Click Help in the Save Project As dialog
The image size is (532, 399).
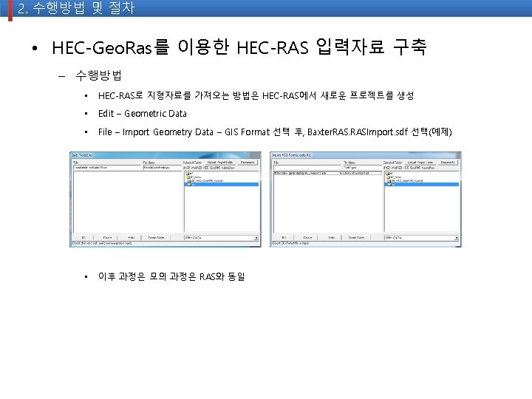click(132, 238)
